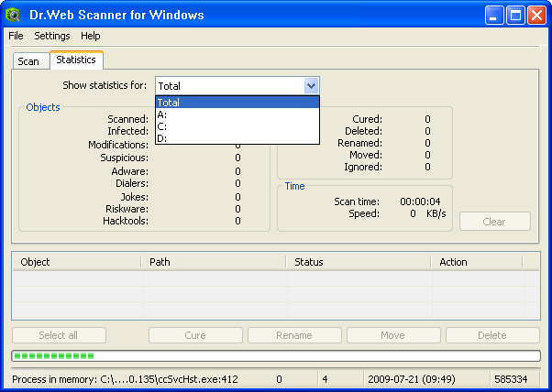The image size is (552, 392).
Task: Click the 585334 value in status bar
Action: 511,379
